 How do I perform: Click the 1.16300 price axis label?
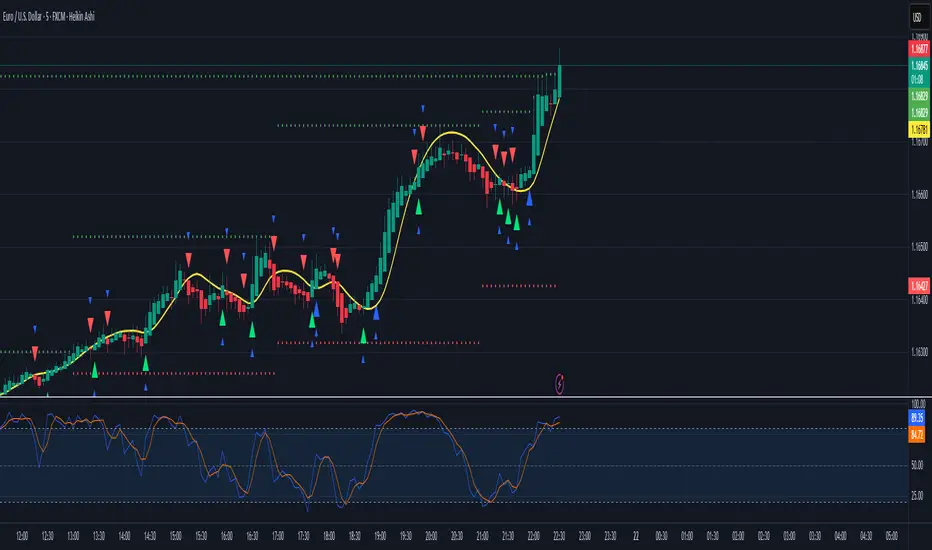(919, 352)
